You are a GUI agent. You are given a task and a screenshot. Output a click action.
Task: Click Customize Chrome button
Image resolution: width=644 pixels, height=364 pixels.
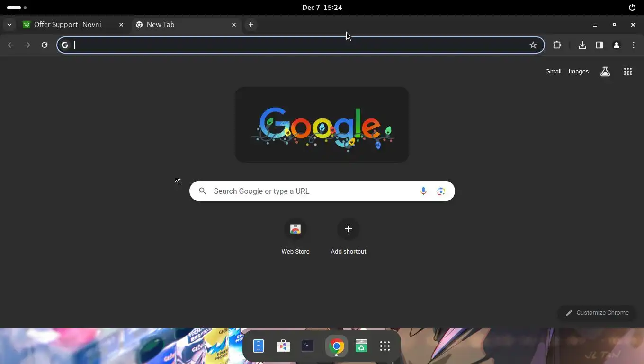click(597, 313)
